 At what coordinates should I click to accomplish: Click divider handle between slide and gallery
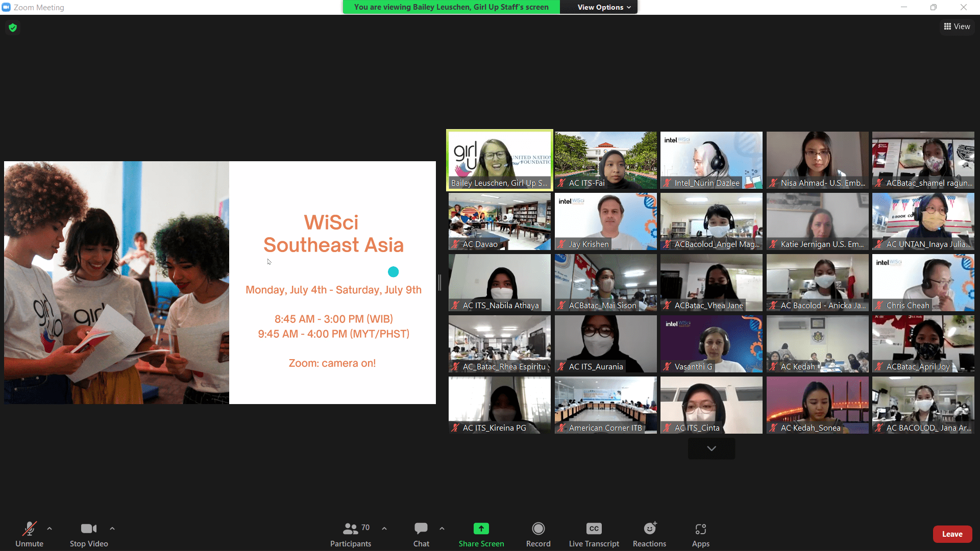point(439,282)
